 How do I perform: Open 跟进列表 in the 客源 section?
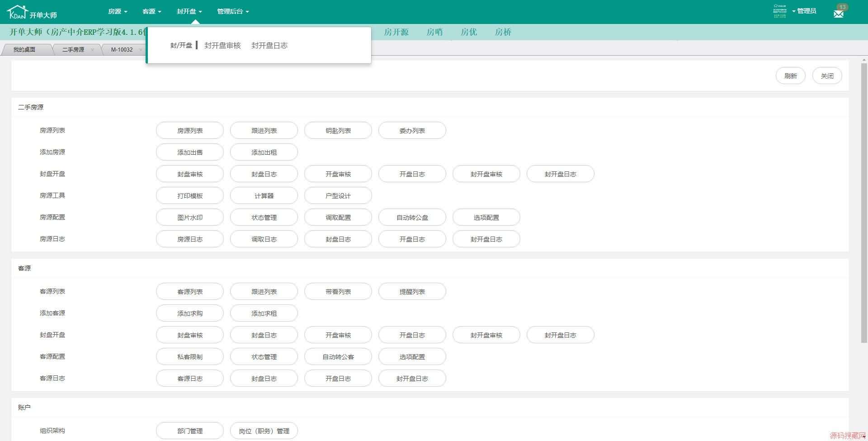click(264, 292)
